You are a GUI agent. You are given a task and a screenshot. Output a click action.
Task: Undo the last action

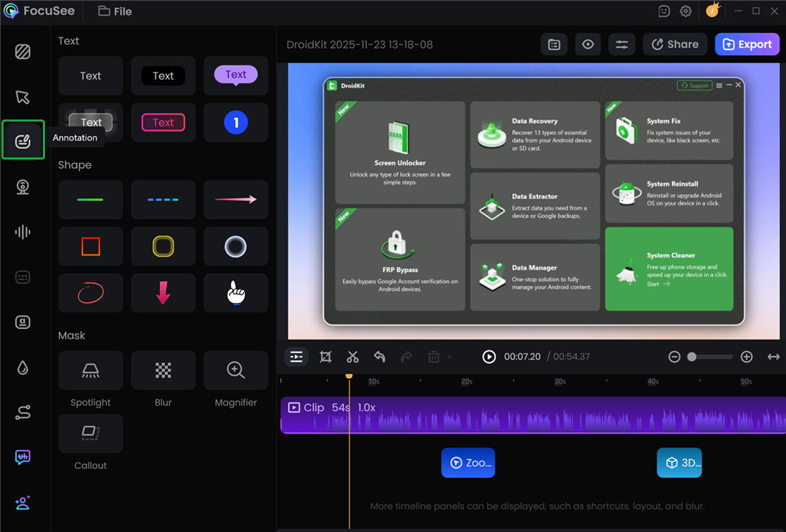click(380, 357)
